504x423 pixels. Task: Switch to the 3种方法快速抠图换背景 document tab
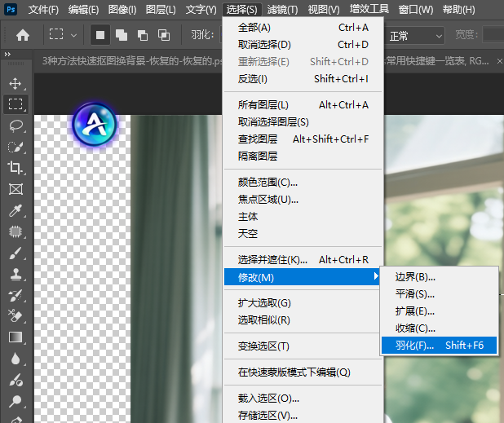[130, 61]
